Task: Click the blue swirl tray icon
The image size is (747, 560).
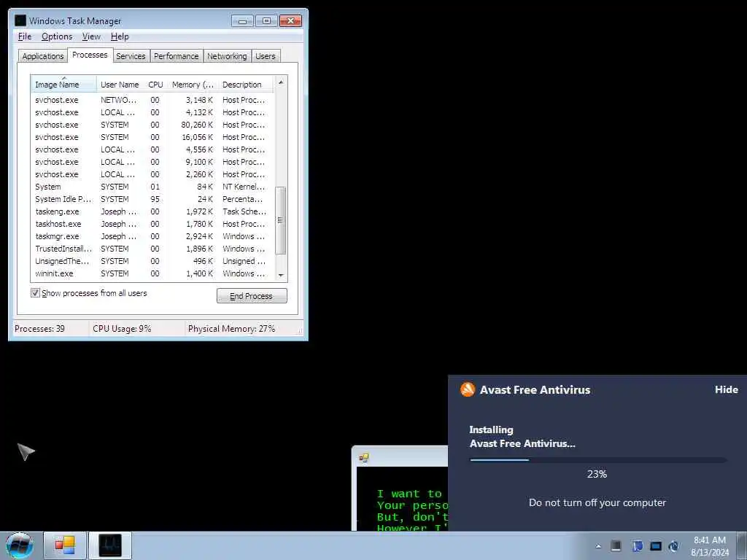Action: 673,545
